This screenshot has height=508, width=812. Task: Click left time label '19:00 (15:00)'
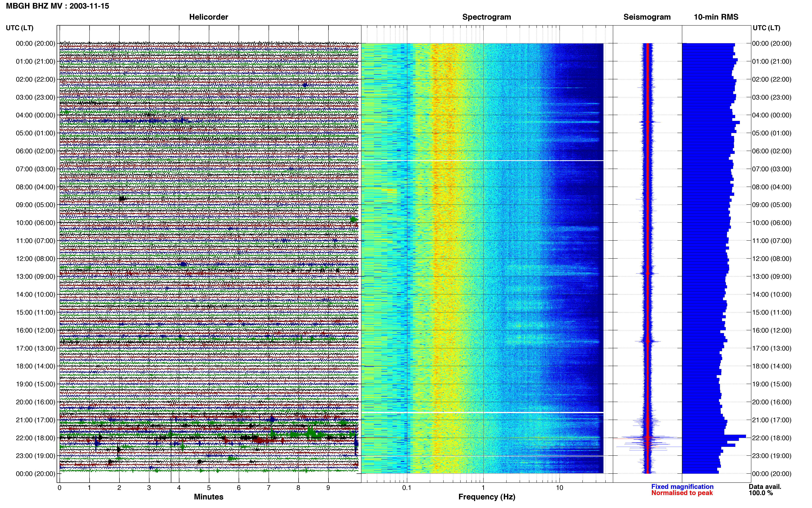36,384
